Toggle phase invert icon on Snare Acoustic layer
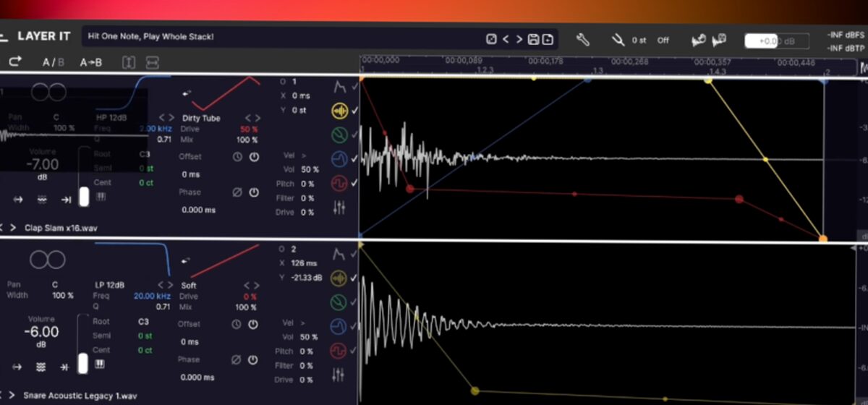This screenshot has width=868, height=405. click(237, 359)
